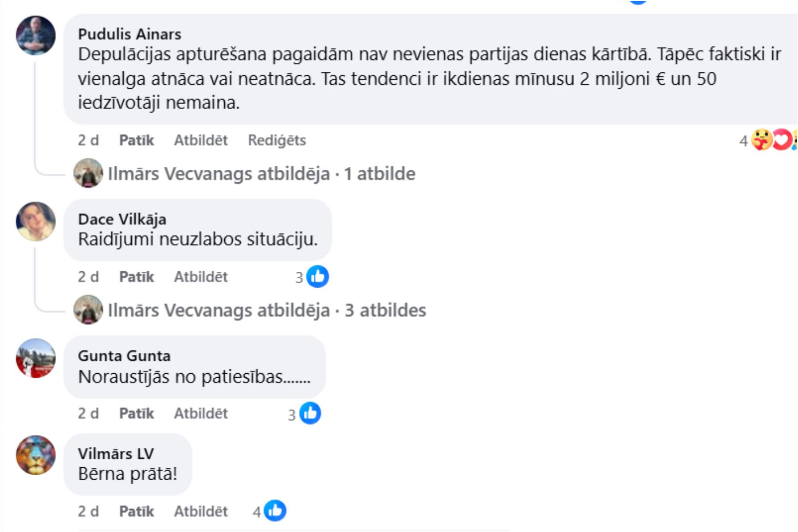Viewport: 798px width, 532px height.
Task: Click Atbildēt under Vilmārs LV comment
Action: [200, 511]
